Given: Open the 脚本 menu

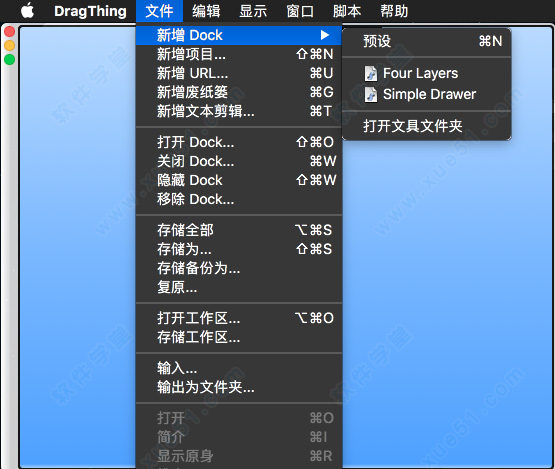Looking at the screenshot, I should click(x=347, y=11).
